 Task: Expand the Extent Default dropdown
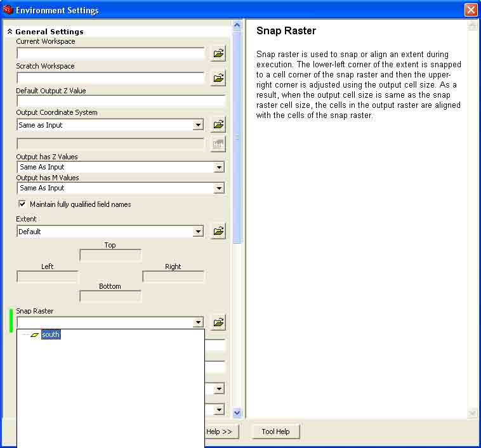coord(198,232)
